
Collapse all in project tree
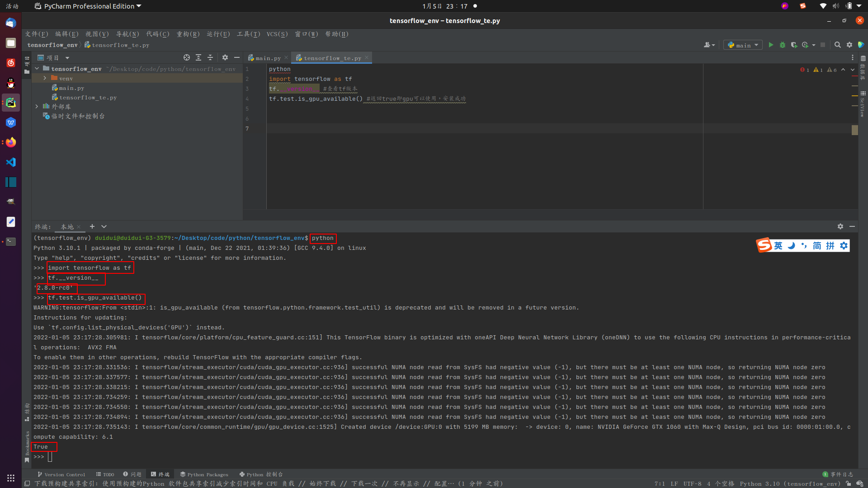(210, 57)
